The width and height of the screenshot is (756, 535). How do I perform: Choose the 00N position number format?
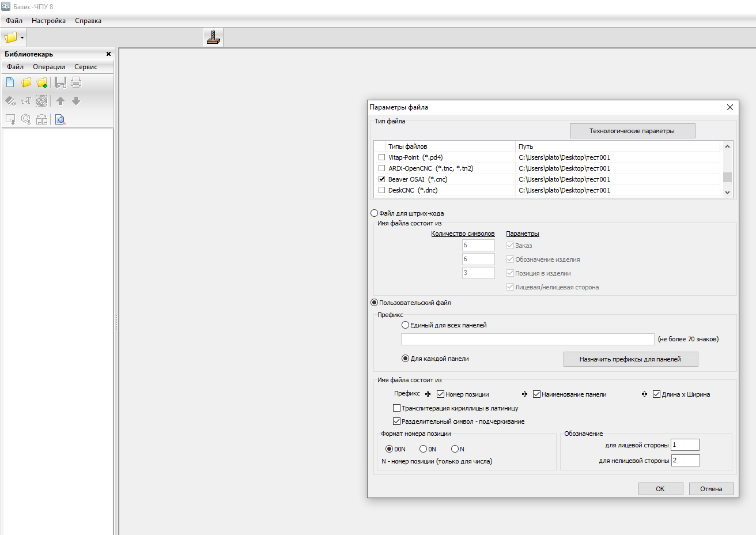[x=390, y=449]
